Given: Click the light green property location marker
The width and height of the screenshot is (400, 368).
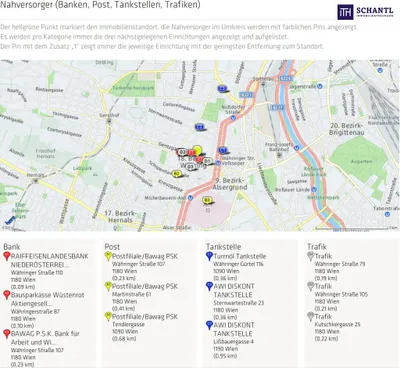Looking at the screenshot, I should (x=198, y=150).
